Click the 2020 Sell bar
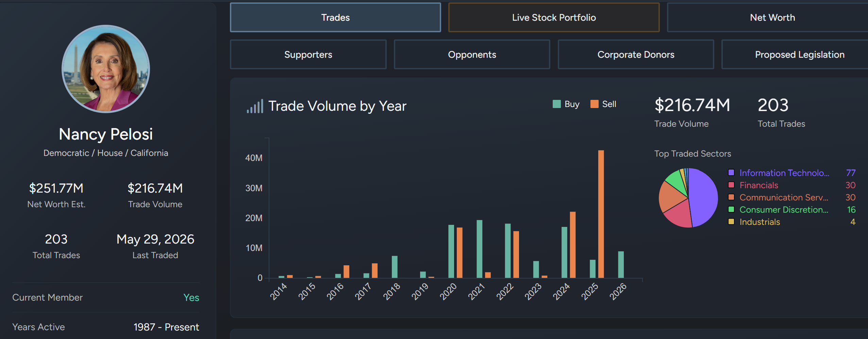This screenshot has height=339, width=868. 460,253
